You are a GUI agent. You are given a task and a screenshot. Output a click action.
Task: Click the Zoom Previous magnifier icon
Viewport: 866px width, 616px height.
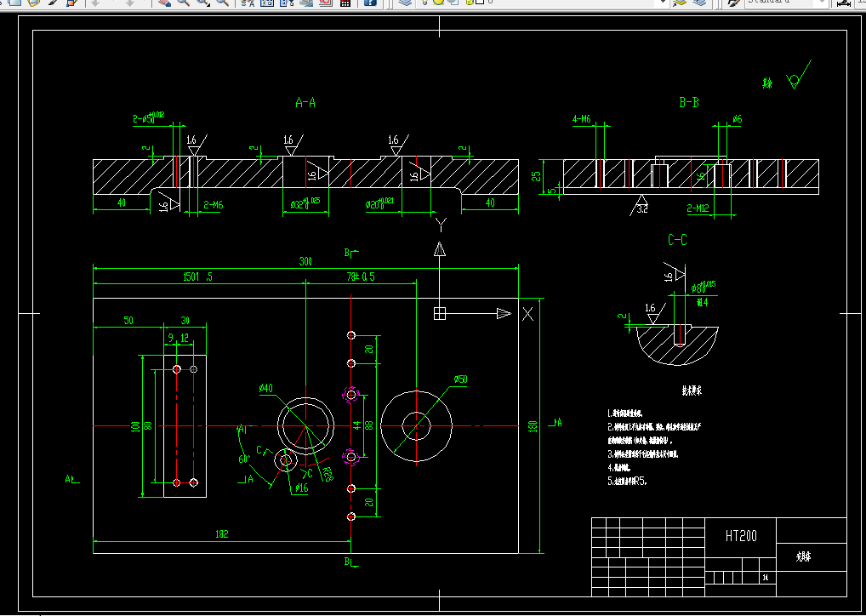click(223, 3)
